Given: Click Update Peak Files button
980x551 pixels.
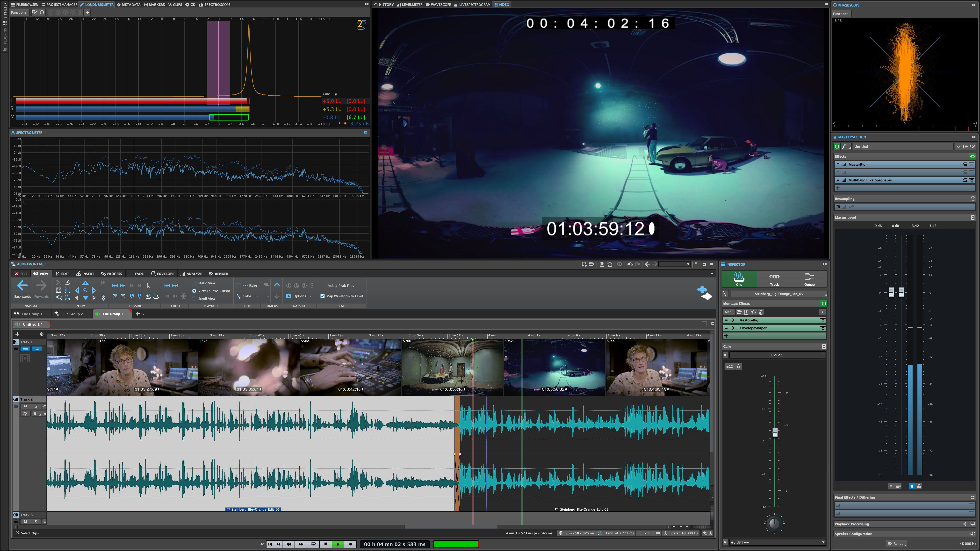Looking at the screenshot, I should 340,286.
